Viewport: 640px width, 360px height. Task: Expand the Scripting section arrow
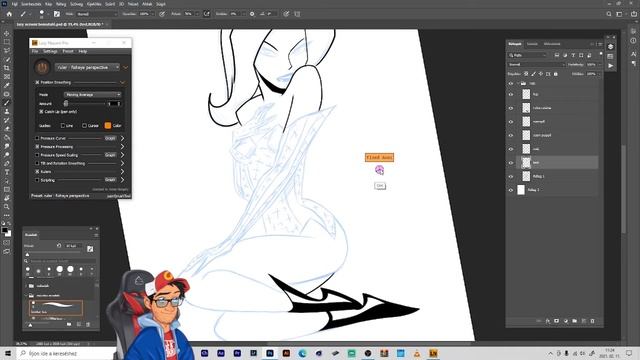pos(122,180)
